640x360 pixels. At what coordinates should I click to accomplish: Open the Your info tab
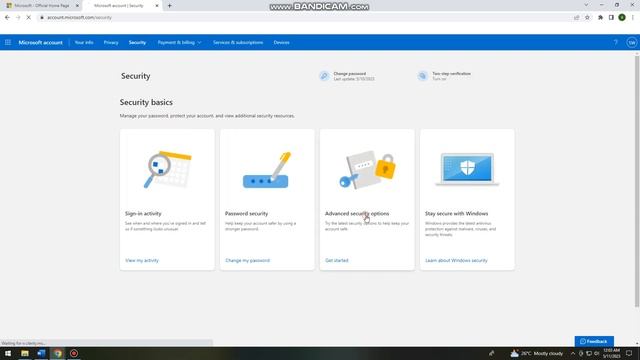coord(84,42)
